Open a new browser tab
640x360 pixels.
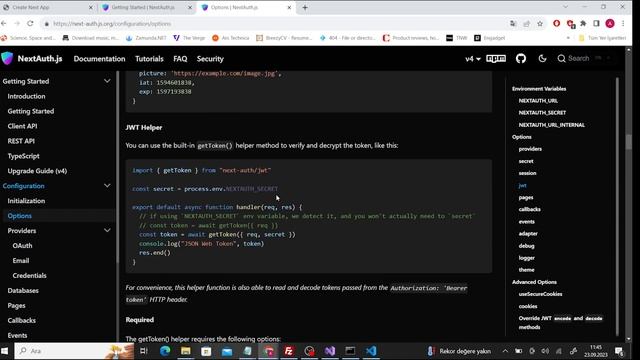coord(305,7)
